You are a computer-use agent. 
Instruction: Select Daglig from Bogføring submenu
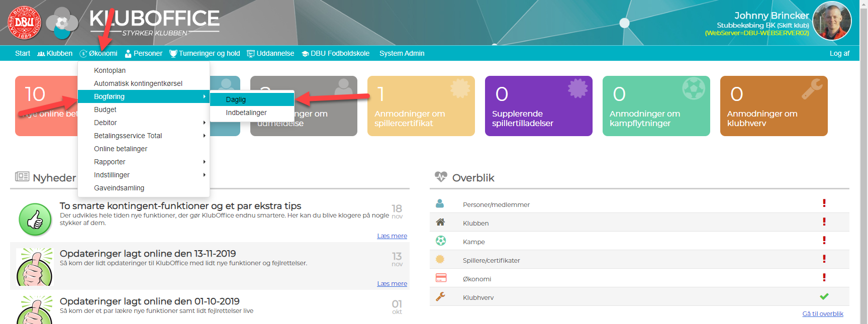pos(236,99)
